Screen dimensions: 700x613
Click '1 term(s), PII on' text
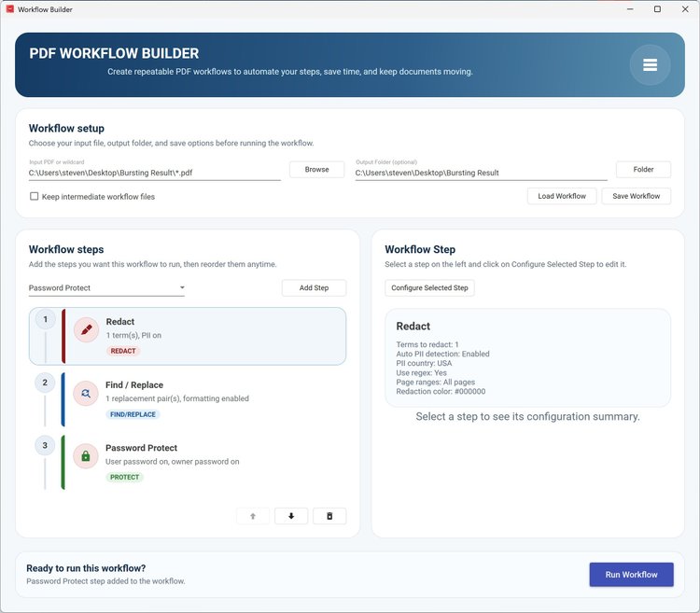point(133,336)
